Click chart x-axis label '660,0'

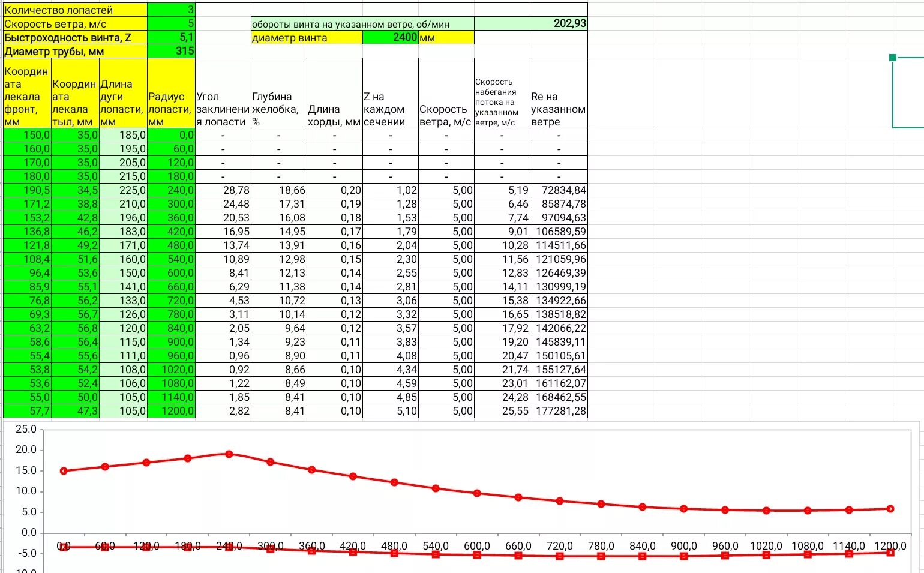[x=518, y=546]
